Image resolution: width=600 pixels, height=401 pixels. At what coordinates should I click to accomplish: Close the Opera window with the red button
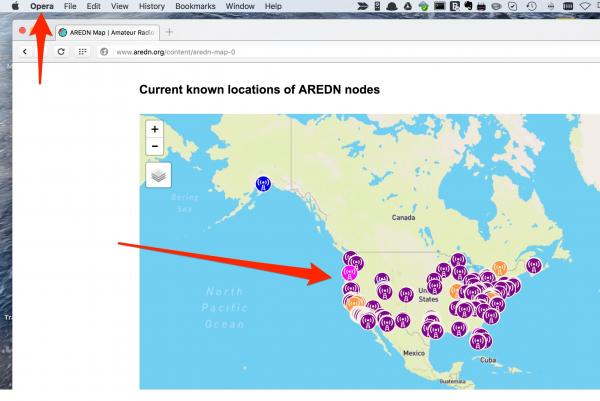[x=22, y=31]
